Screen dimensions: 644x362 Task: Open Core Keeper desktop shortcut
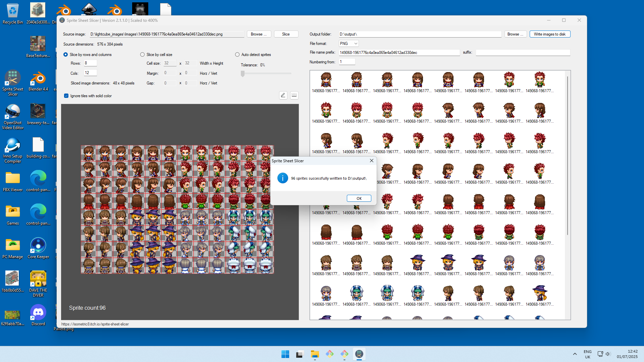[x=38, y=248]
